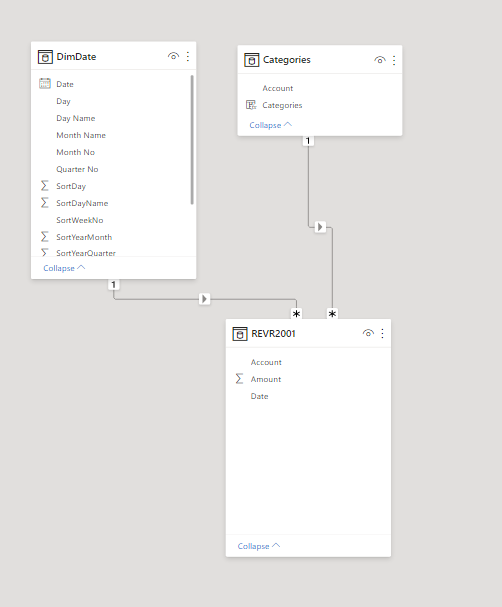The height and width of the screenshot is (607, 502).
Task: Click calculated column icon beside Categories field
Action: (x=251, y=105)
